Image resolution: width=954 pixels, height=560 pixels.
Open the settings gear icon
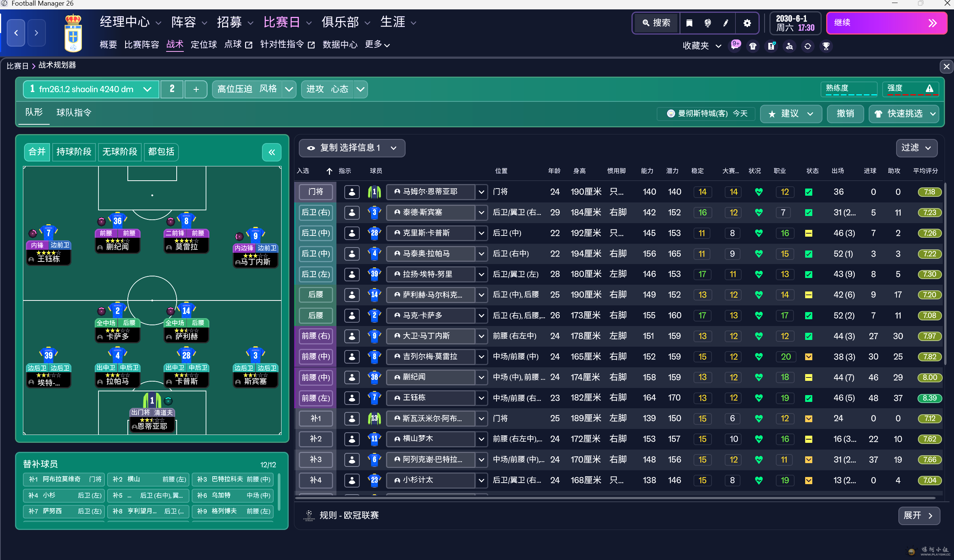click(x=747, y=23)
